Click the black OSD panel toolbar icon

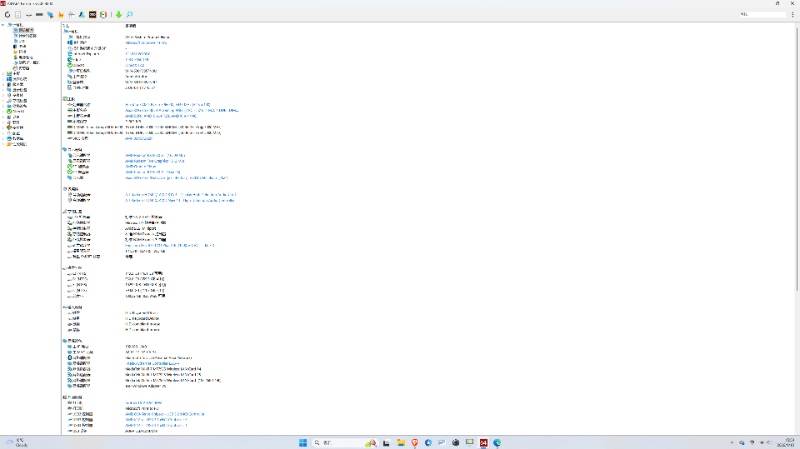[x=93, y=15]
